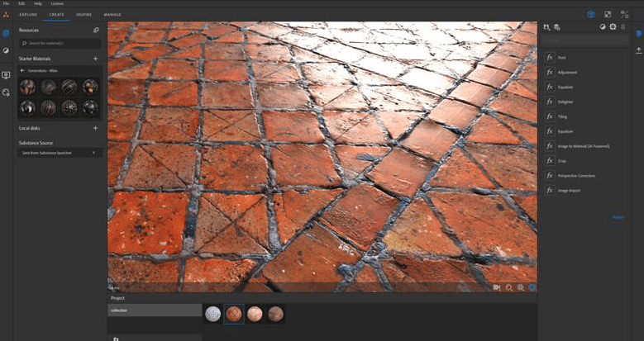
Task: Click the save material icon in right panel
Action: tap(546, 27)
